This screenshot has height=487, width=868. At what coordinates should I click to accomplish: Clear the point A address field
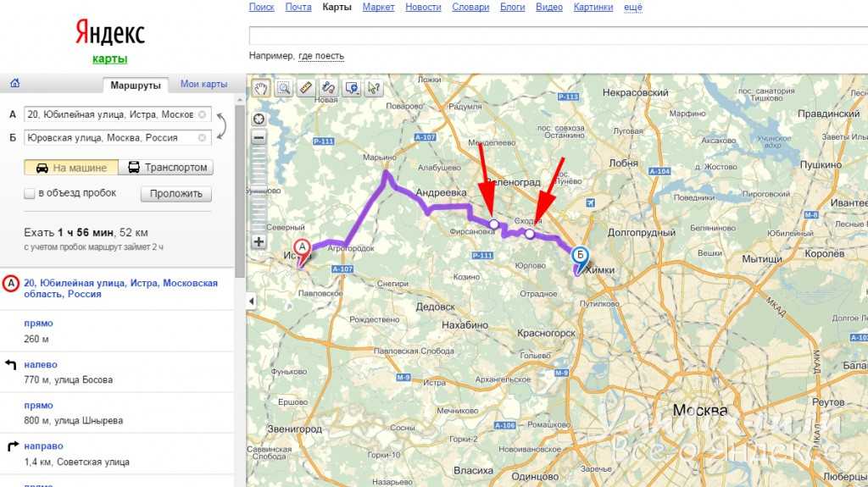point(202,114)
